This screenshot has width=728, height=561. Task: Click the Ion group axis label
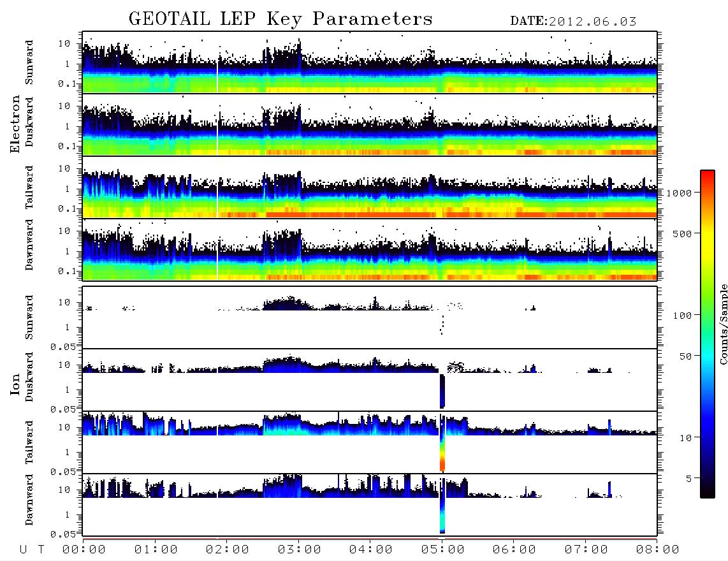[15, 384]
